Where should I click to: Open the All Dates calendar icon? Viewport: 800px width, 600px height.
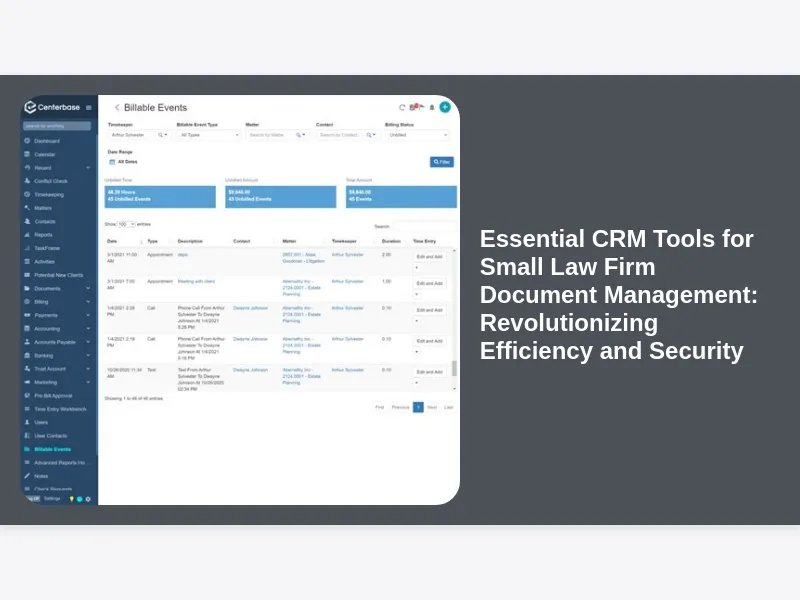click(x=111, y=161)
